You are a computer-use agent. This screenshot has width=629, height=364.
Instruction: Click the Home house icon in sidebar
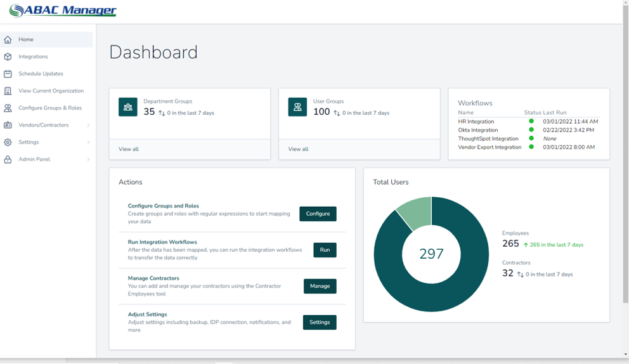coord(8,40)
